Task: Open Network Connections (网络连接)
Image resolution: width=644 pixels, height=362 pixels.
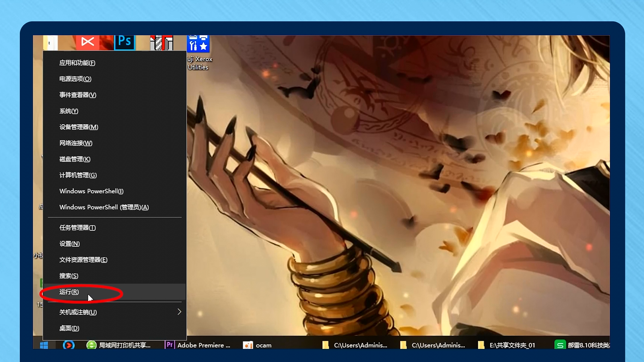Action: pyautogui.click(x=115, y=143)
